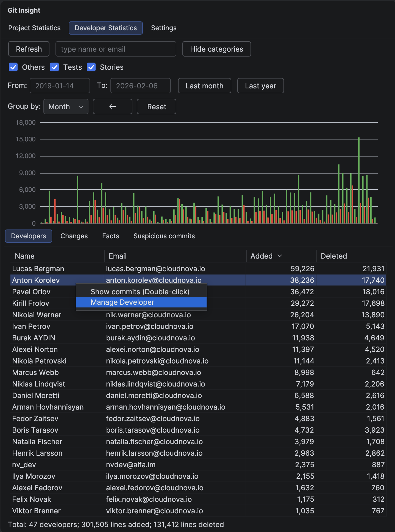Viewport: 395px width, 532px height.
Task: Choose Show commits in the context menu
Action: [141, 292]
